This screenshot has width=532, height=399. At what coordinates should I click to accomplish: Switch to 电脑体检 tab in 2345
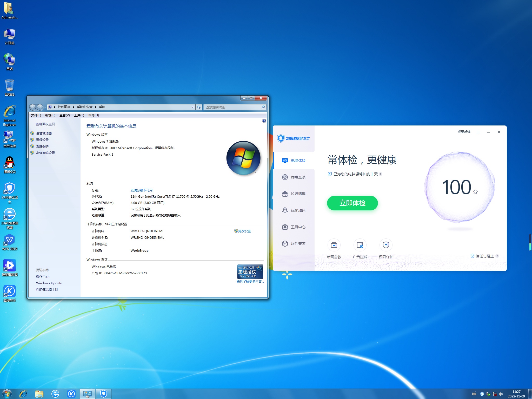(294, 161)
